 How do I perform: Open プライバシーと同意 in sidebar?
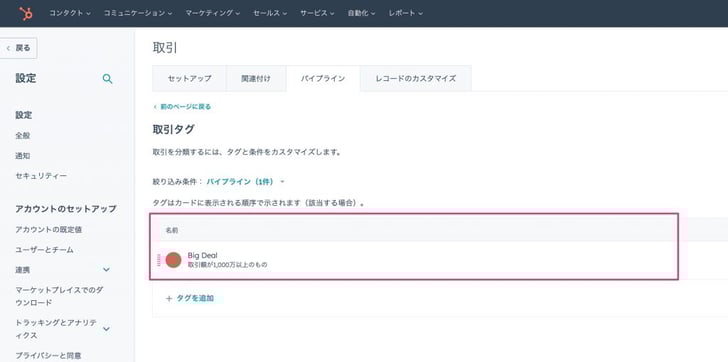coord(48,356)
